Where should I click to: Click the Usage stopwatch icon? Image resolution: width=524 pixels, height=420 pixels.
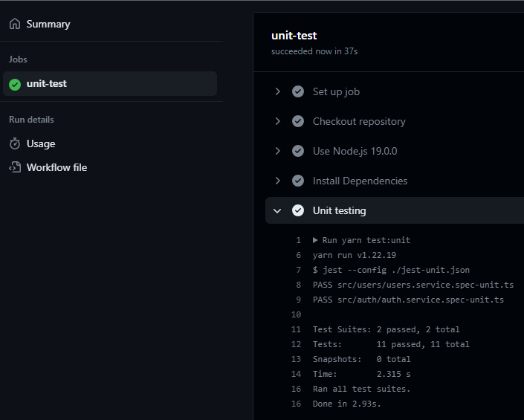pos(15,143)
